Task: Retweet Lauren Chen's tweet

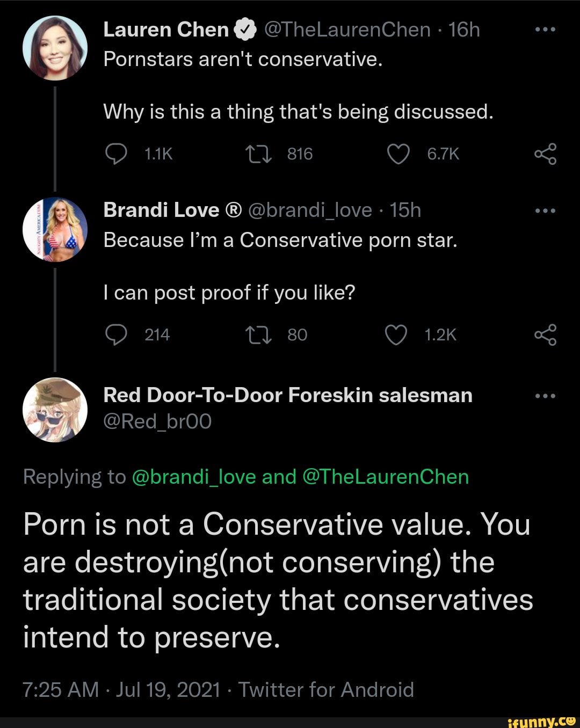Action: pyautogui.click(x=258, y=155)
